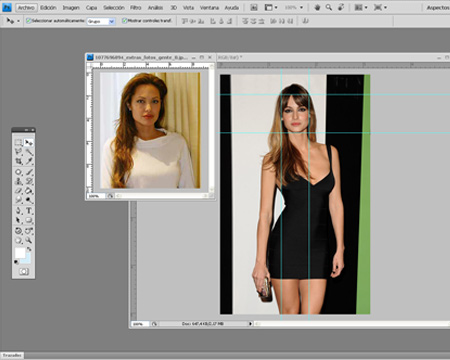Click brunette portrait image in small window
The height and width of the screenshot is (360, 450).
pyautogui.click(x=150, y=130)
